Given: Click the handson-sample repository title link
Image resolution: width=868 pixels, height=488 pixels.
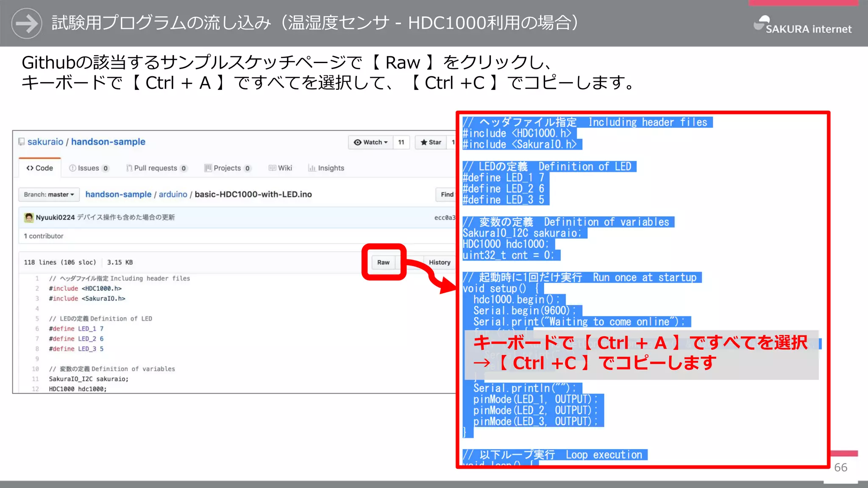Looking at the screenshot, I should 108,142.
